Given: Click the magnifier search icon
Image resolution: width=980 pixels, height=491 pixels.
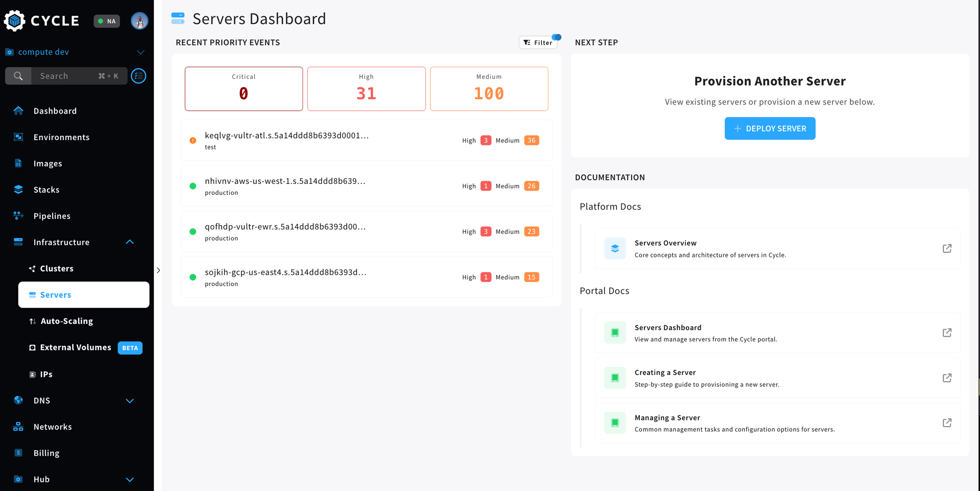Looking at the screenshot, I should click(18, 76).
